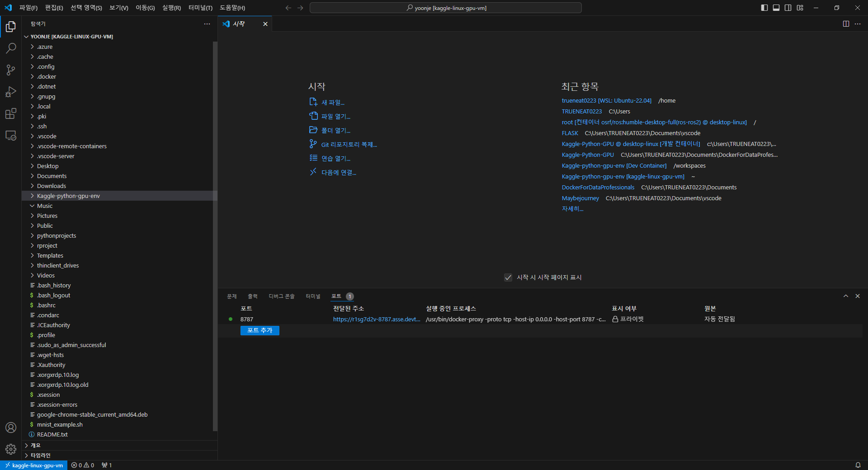This screenshot has height=470, width=868.
Task: Switch to the 디버그 콘솔 panel tab
Action: click(x=282, y=296)
